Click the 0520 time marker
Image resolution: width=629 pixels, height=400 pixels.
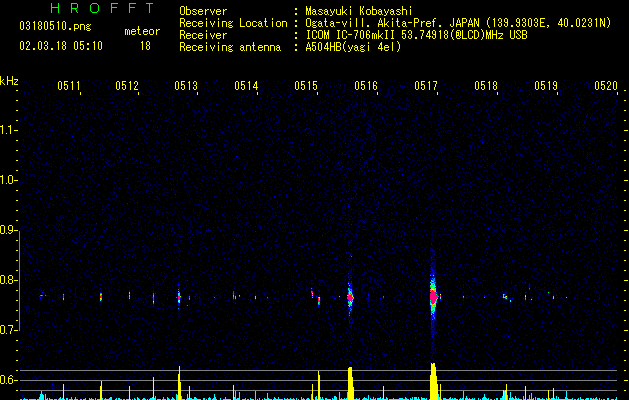[606, 86]
